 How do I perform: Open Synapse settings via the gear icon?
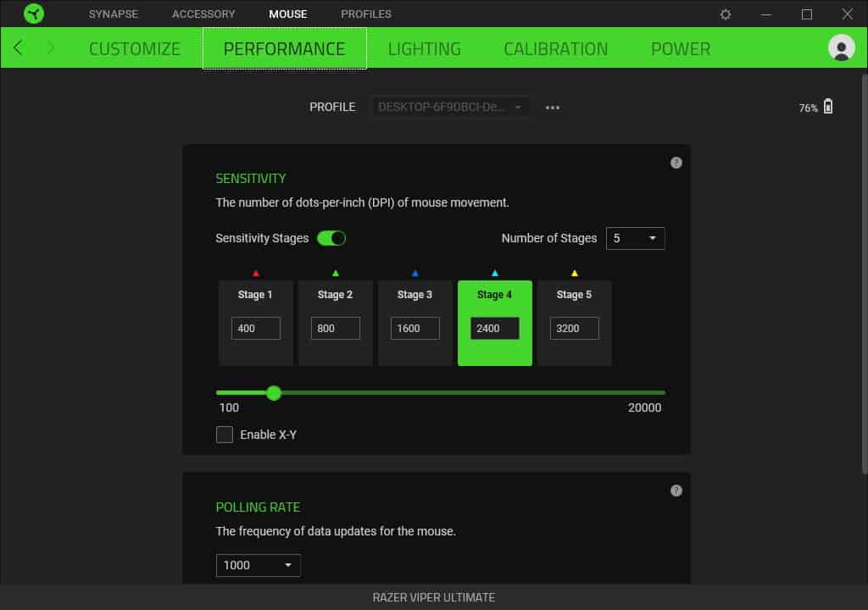726,14
